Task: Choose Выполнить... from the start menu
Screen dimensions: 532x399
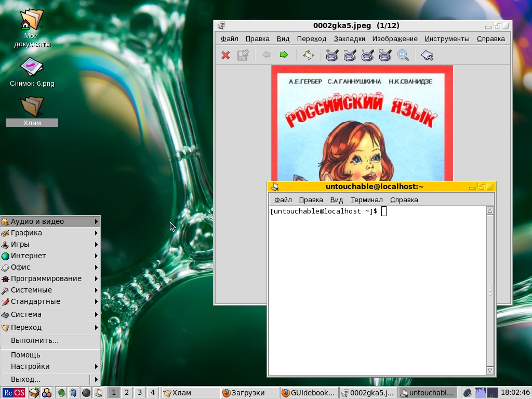Action: [50, 340]
